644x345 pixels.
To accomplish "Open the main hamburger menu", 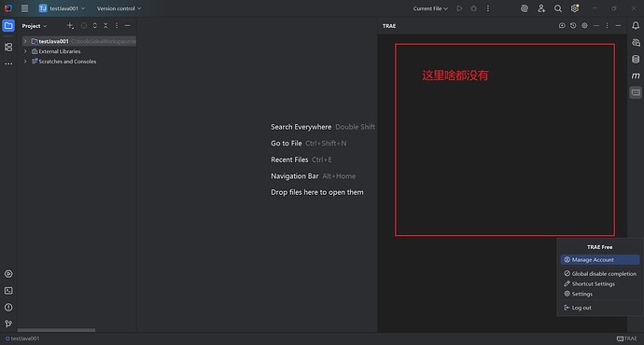I will coord(24,8).
